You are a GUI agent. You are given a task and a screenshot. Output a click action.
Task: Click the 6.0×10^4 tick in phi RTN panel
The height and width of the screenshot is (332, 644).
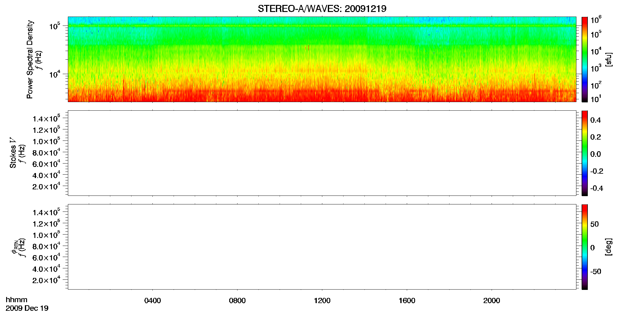click(46, 258)
